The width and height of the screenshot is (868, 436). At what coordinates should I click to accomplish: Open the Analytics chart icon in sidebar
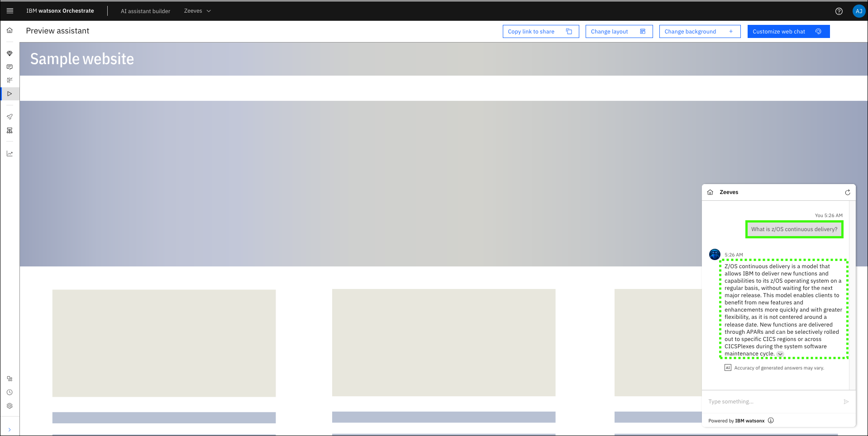tap(10, 154)
